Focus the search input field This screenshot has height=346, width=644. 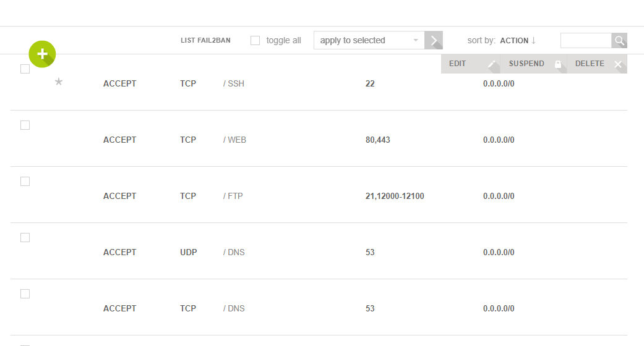point(585,41)
